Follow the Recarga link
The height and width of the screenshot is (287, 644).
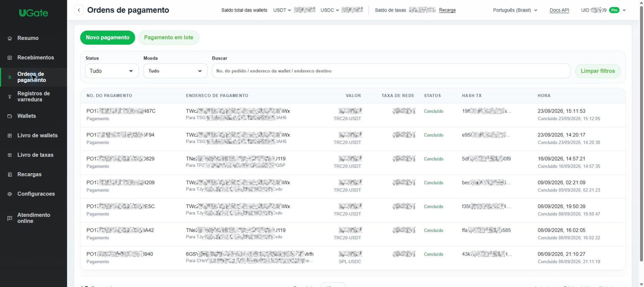click(x=447, y=10)
